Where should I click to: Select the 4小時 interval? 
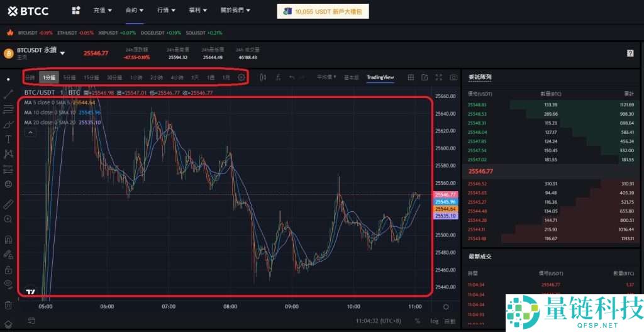tap(177, 77)
